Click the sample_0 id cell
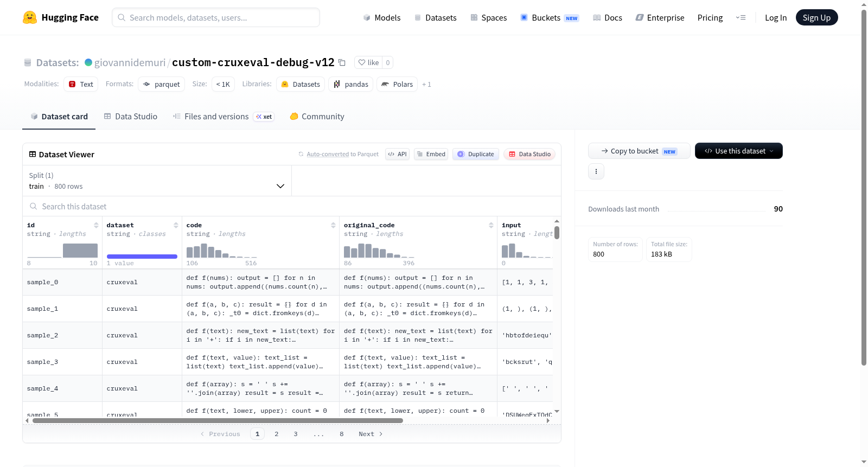The height and width of the screenshot is (467, 868). (x=62, y=282)
